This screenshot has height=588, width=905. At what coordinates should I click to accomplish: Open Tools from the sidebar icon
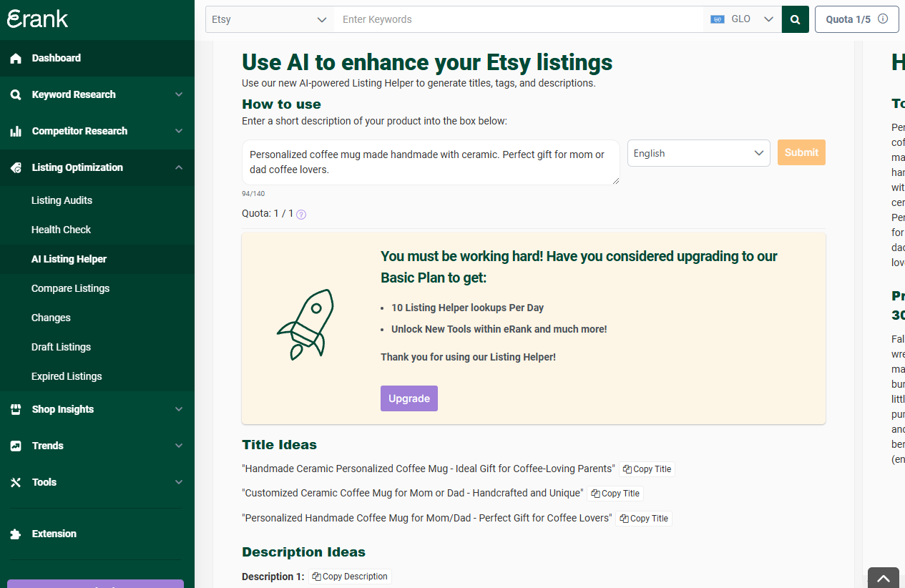point(16,482)
